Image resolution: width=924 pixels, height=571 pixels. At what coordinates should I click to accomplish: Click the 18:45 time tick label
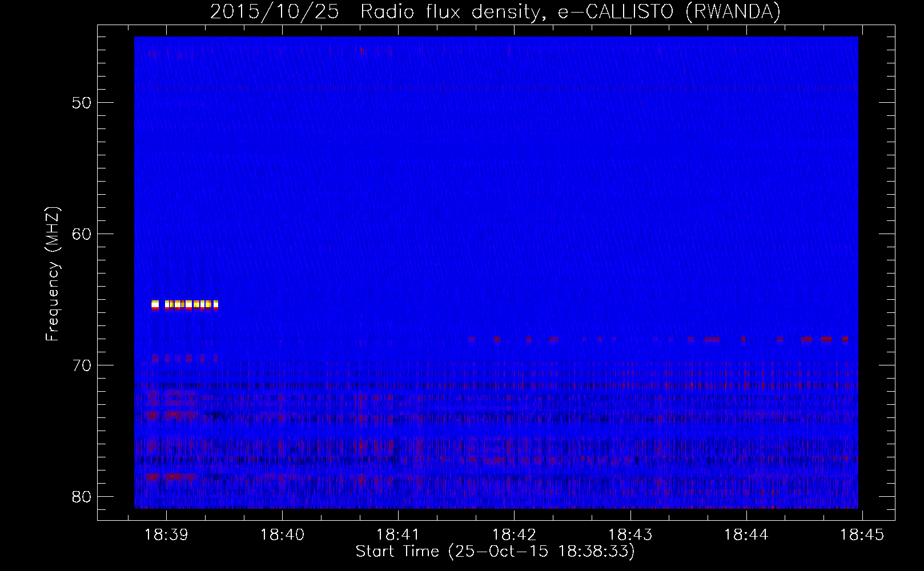click(x=862, y=534)
